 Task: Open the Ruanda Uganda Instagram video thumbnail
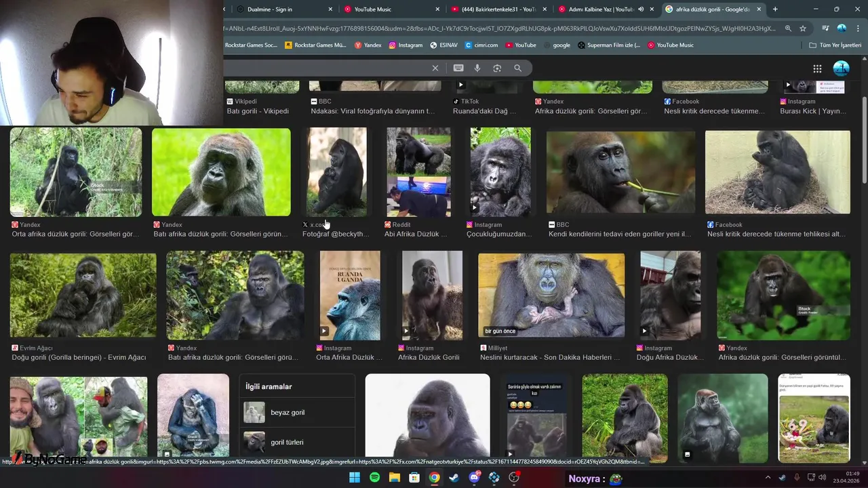click(x=350, y=296)
